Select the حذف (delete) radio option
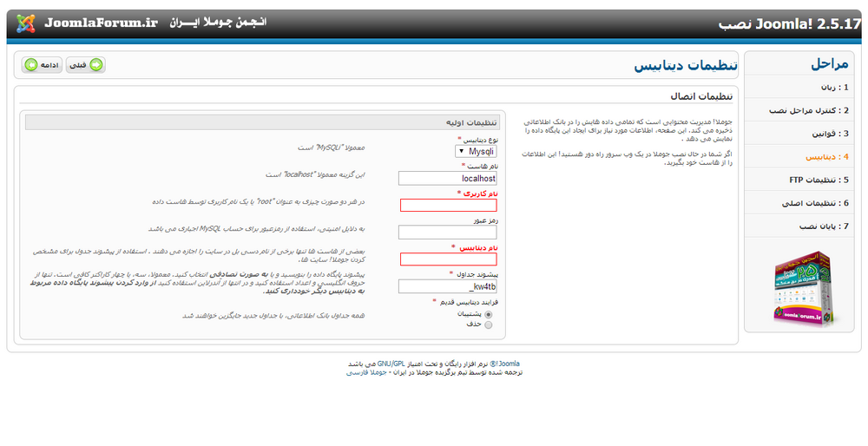This screenshot has width=868, height=446. [488, 325]
